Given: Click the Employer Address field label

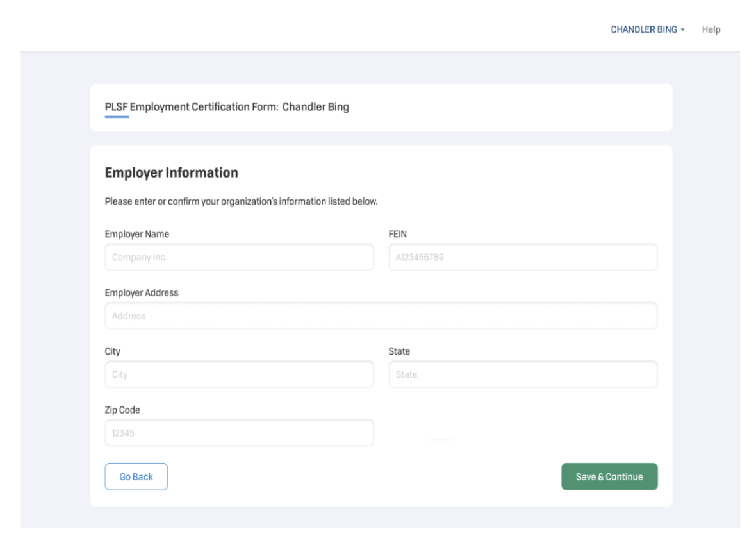Looking at the screenshot, I should (x=142, y=292).
